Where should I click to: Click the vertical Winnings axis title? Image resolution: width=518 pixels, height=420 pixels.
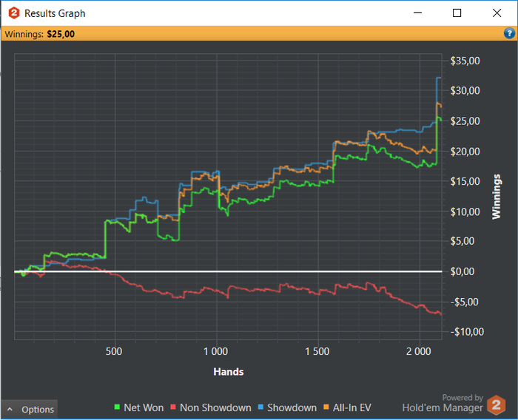pos(497,197)
